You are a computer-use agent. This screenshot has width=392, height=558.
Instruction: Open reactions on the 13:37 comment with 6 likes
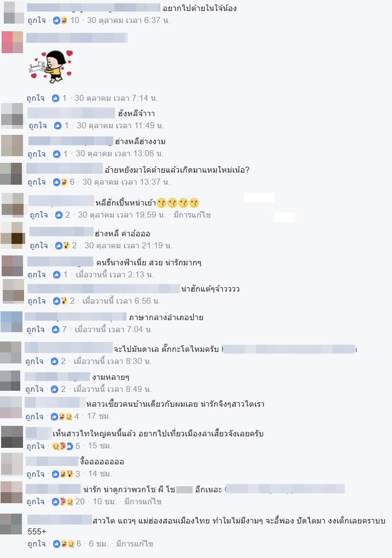pyautogui.click(x=60, y=182)
